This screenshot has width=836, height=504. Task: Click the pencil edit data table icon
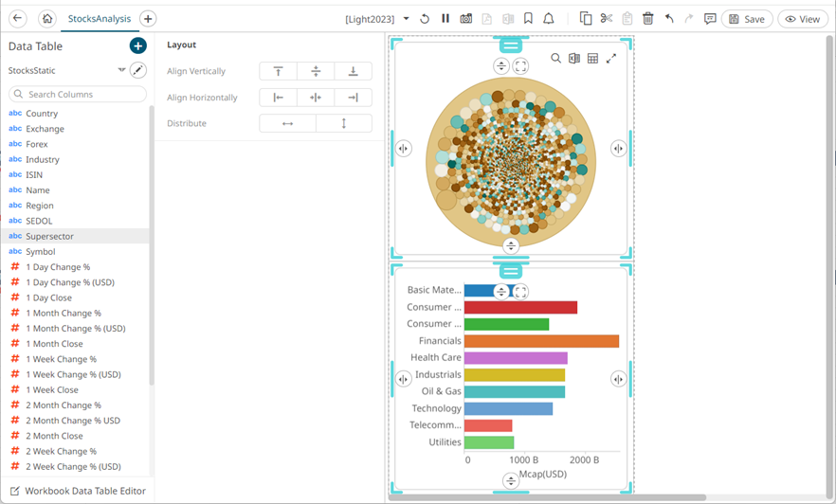pos(138,70)
